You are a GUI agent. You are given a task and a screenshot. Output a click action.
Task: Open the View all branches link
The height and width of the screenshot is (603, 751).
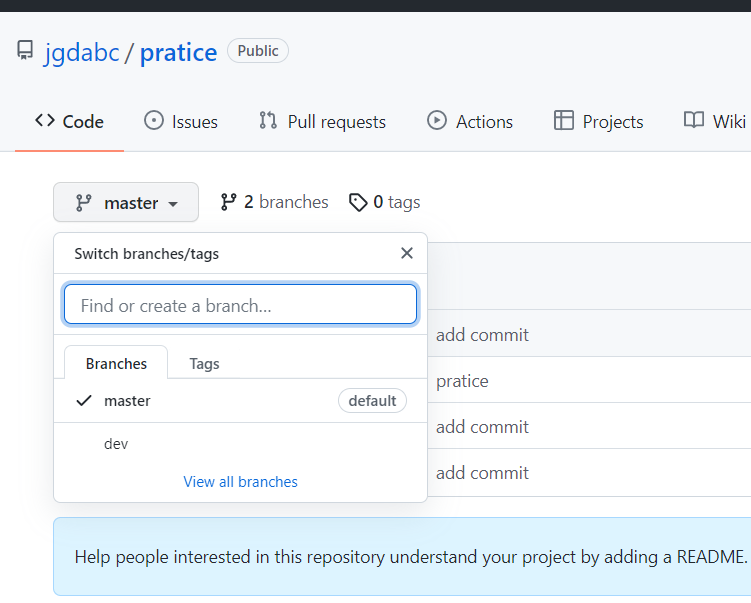[240, 481]
